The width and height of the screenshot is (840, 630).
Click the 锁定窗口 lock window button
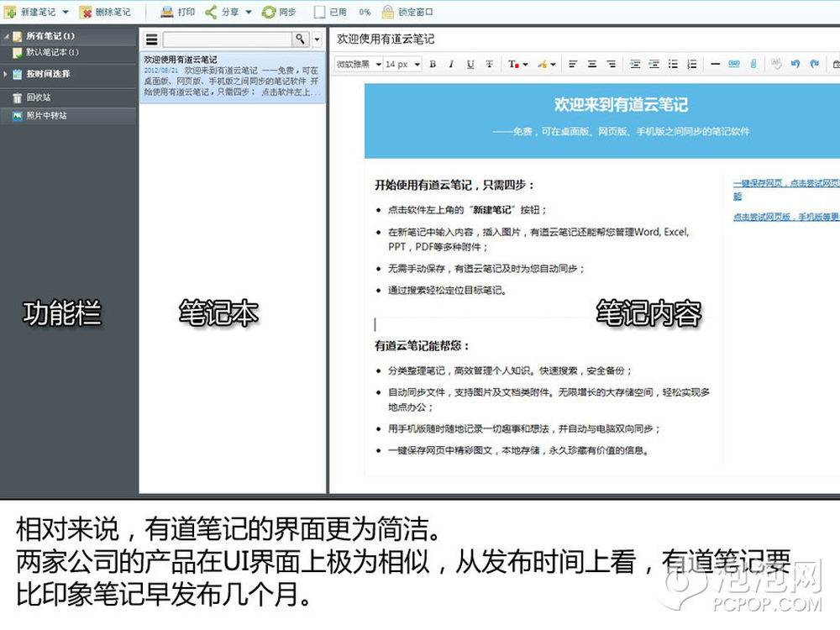[407, 12]
